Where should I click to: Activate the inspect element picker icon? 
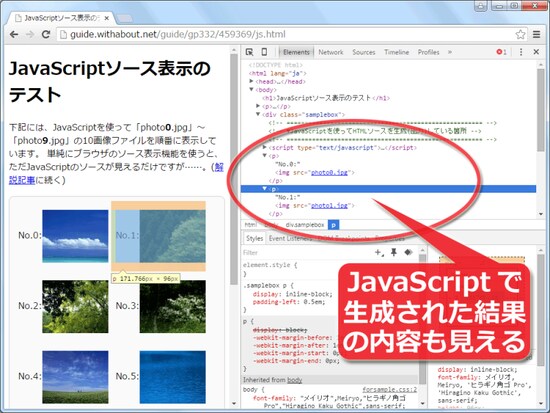249,52
